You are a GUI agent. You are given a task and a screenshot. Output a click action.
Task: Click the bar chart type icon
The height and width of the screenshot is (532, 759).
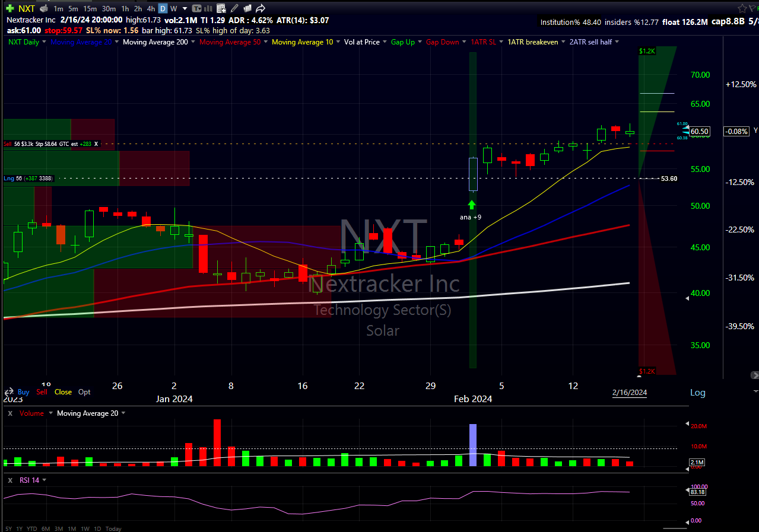point(208,8)
